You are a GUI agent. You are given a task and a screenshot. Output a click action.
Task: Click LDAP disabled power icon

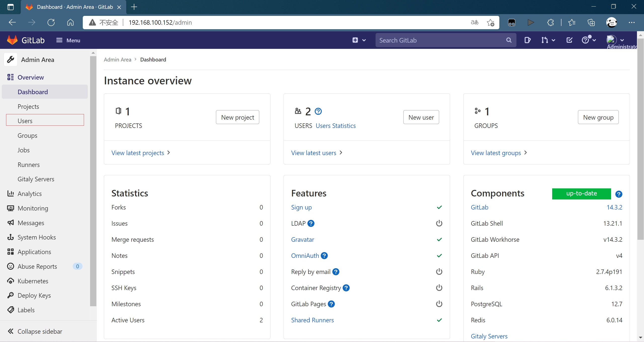(439, 223)
